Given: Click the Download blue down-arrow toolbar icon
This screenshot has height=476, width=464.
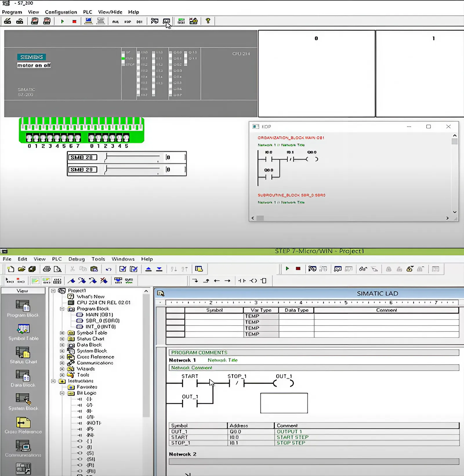Looking at the screenshot, I should [159, 269].
